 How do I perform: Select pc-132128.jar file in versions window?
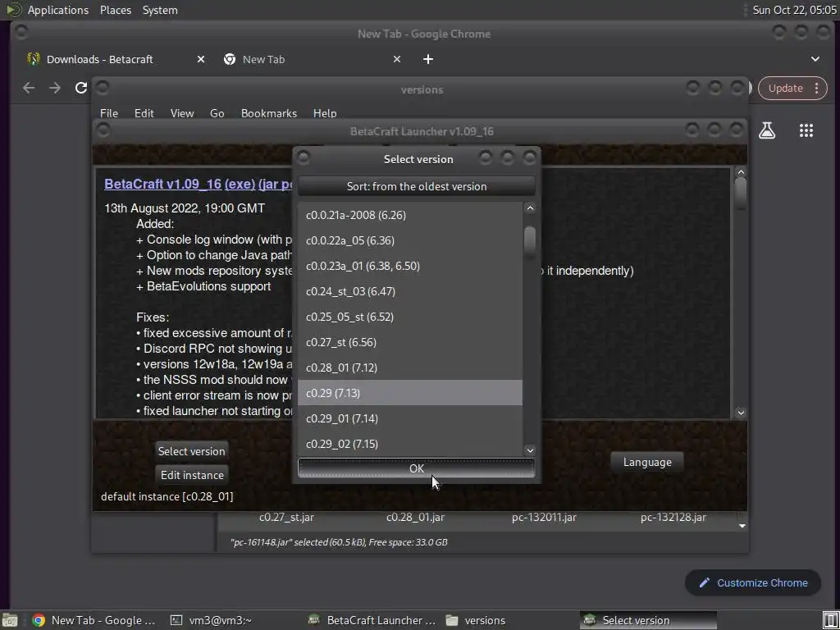pyautogui.click(x=673, y=517)
